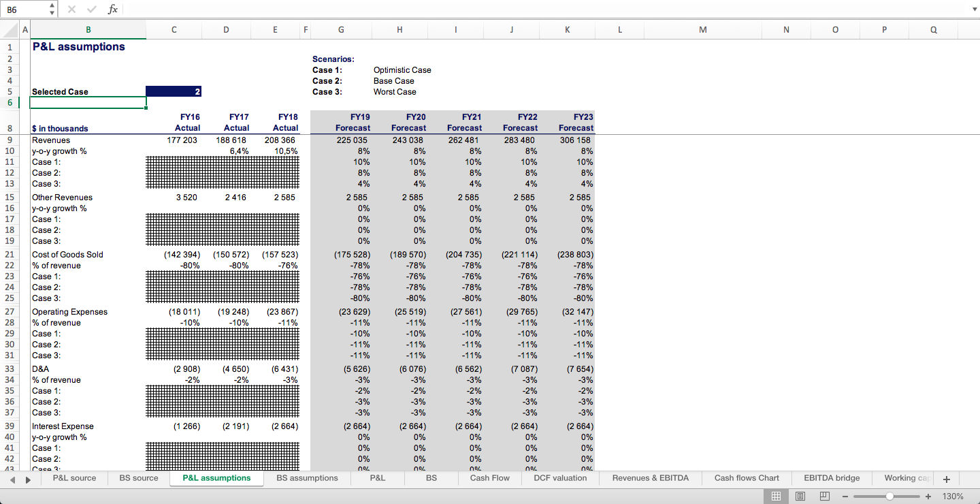
Task: Click inside the Name Box showing B6
Action: (x=24, y=9)
